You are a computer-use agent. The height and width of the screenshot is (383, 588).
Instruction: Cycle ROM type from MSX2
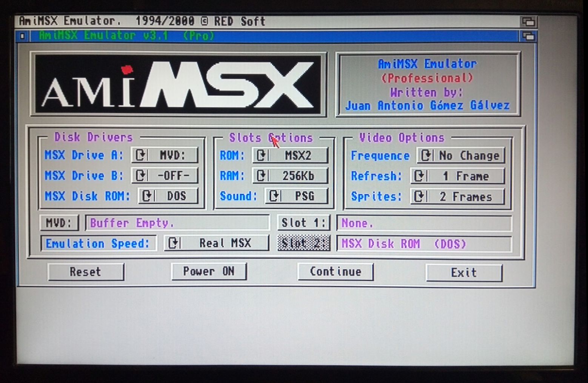click(x=289, y=155)
